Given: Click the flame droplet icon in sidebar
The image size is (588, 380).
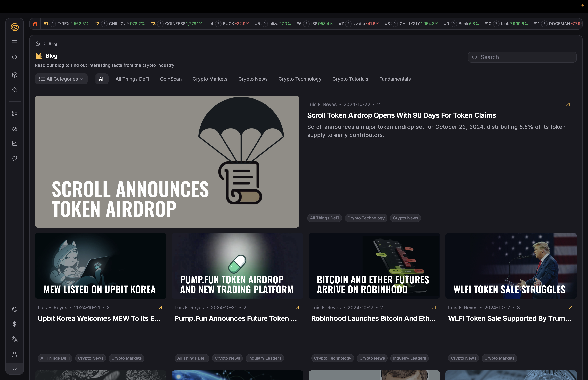Looking at the screenshot, I should coord(15,128).
